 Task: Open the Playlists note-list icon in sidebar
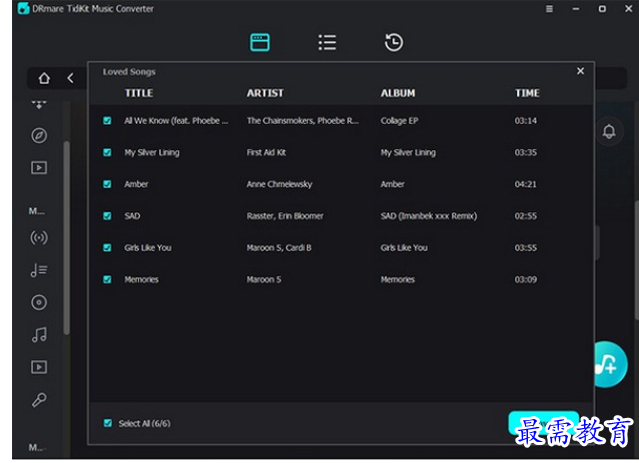pyautogui.click(x=39, y=270)
